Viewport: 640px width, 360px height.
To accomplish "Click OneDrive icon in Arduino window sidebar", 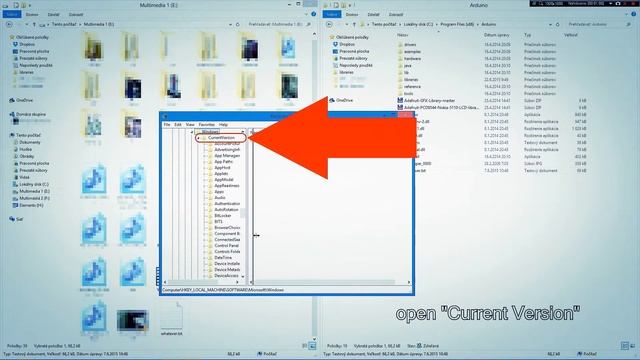I will tap(332, 100).
